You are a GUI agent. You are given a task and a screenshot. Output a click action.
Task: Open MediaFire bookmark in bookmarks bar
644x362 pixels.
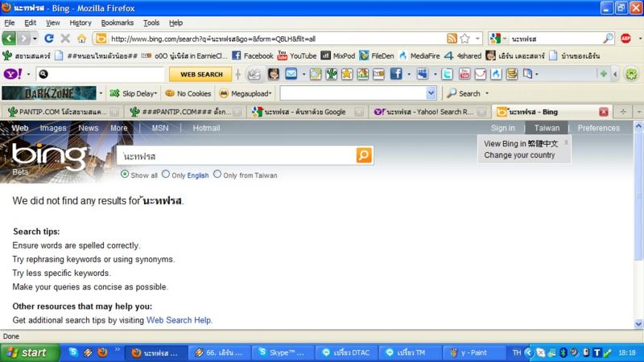click(419, 56)
